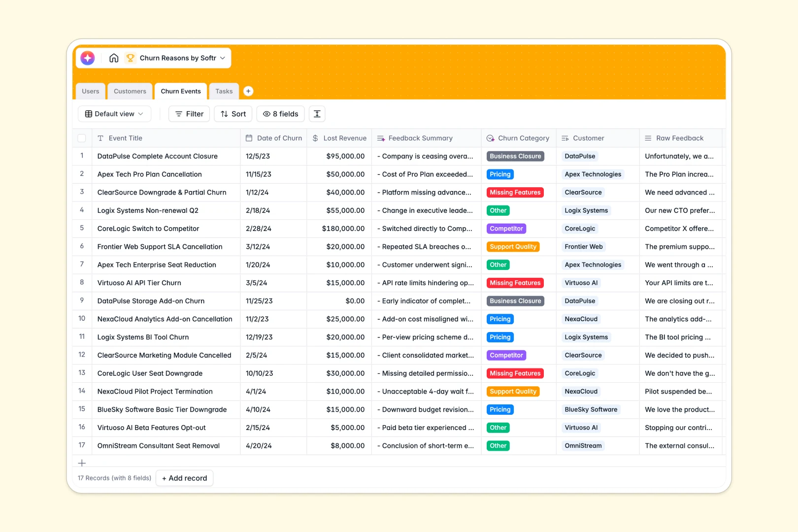Screen dimensions: 798x532
Task: Click the Feedback Summary field icon
Action: click(x=381, y=138)
